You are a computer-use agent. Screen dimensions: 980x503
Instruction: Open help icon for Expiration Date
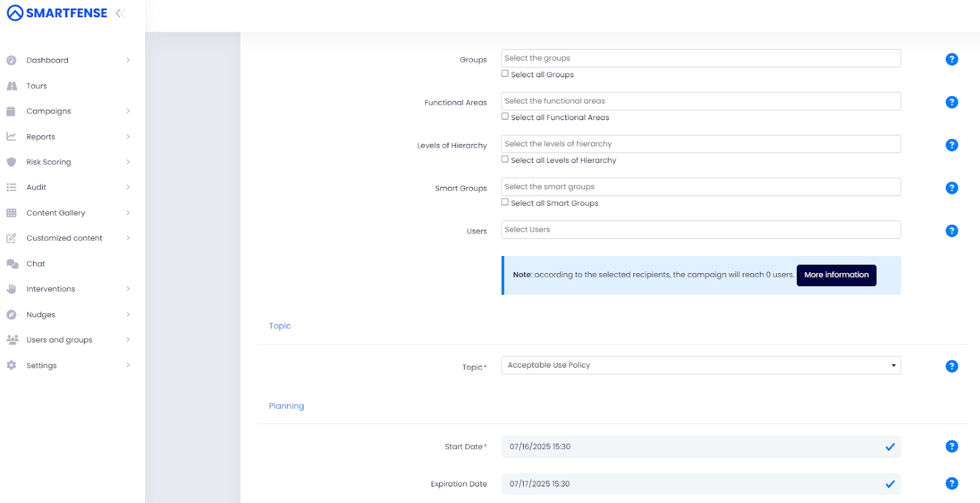951,483
